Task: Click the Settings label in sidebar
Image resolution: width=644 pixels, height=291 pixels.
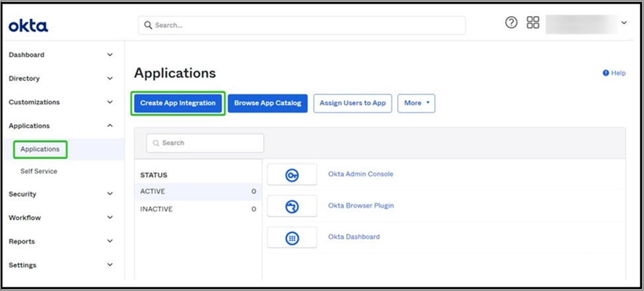Action: [22, 265]
